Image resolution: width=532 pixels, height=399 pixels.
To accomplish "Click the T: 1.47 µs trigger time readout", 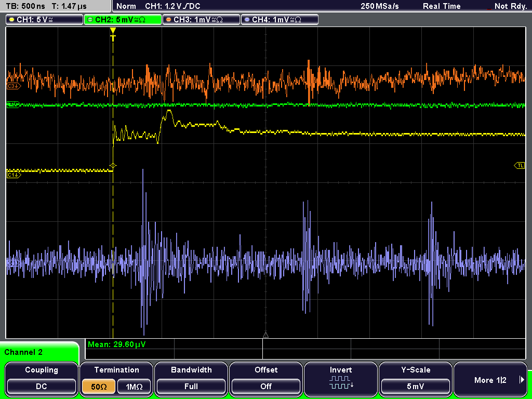I will (x=69, y=6).
